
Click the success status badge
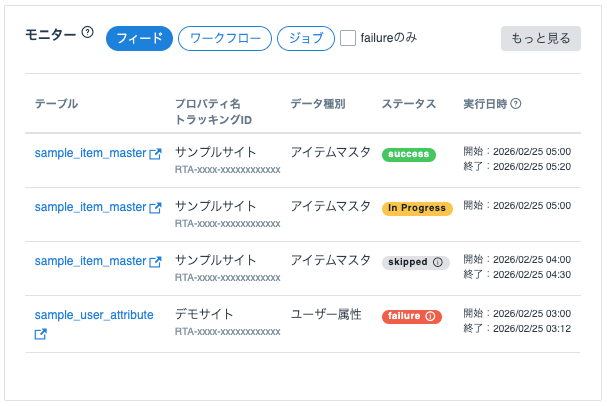(x=409, y=154)
